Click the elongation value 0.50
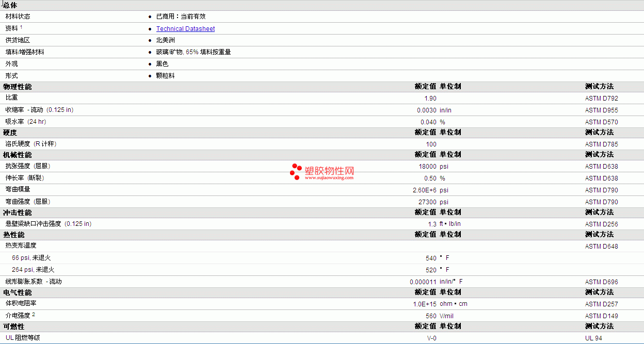644x344 pixels. 430,178
